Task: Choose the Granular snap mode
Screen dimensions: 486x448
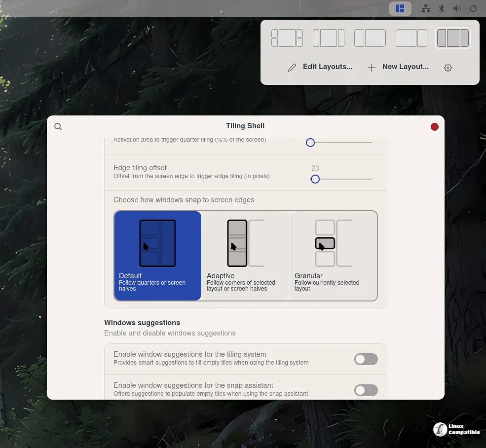Action: click(x=334, y=256)
